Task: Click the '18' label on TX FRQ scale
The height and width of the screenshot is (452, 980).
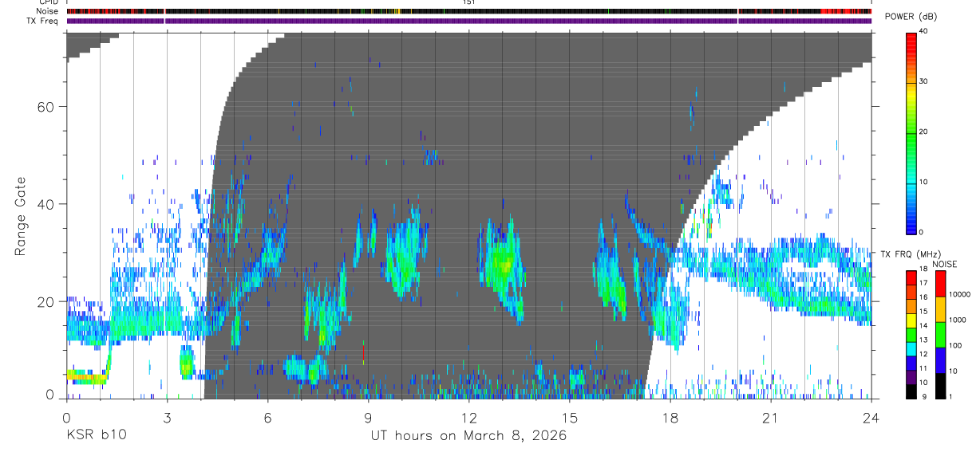Action: click(x=923, y=269)
